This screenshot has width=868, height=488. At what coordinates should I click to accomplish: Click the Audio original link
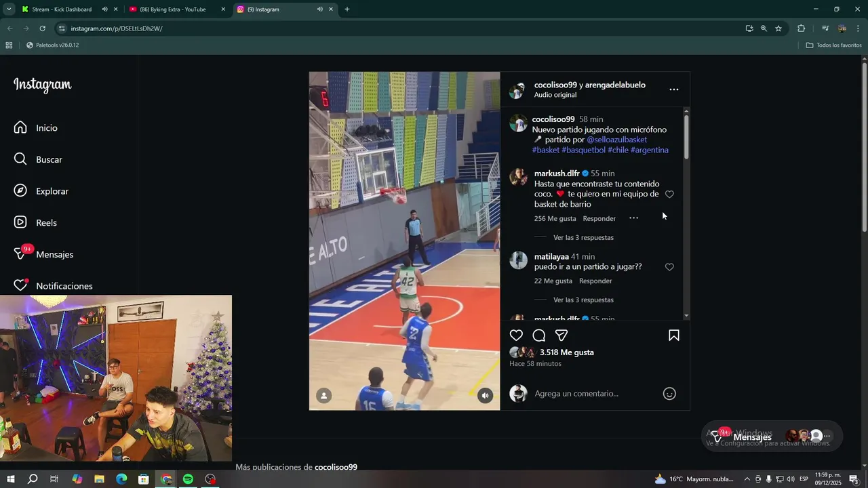click(555, 95)
